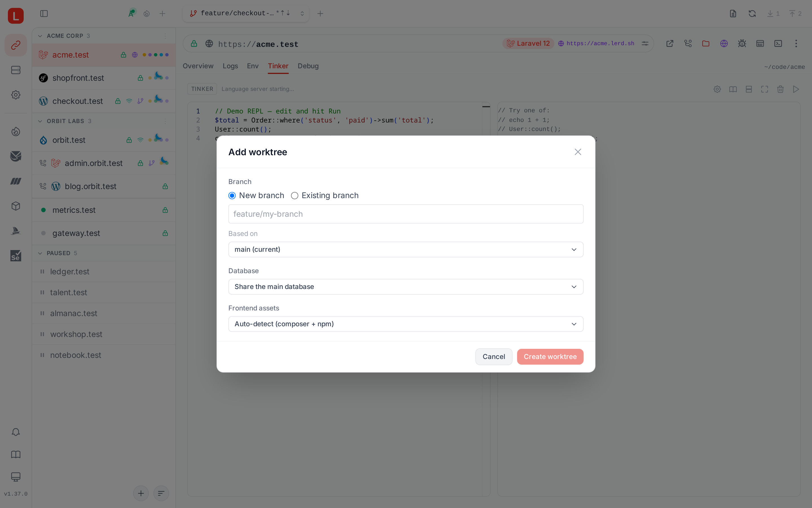
Task: Click the Selenium icon in left rail
Action: [x=16, y=256]
